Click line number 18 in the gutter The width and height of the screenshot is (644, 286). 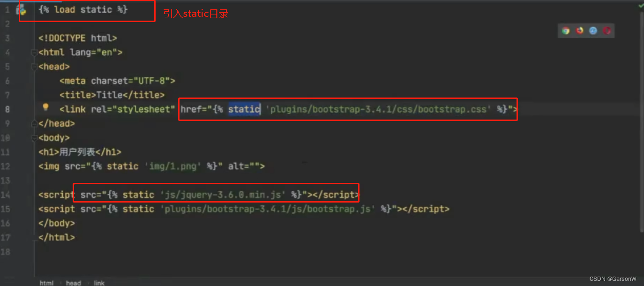(x=5, y=252)
